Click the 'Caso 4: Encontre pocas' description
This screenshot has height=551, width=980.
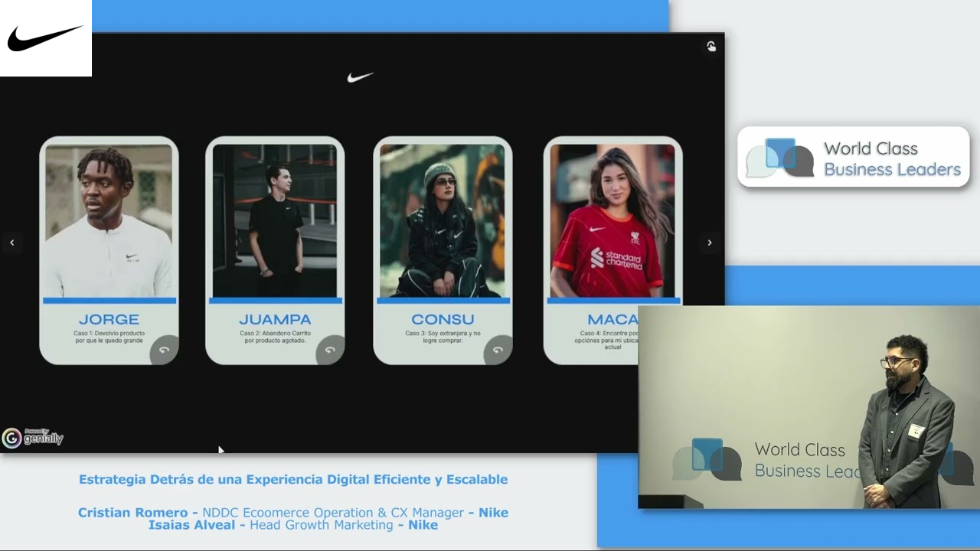(608, 340)
